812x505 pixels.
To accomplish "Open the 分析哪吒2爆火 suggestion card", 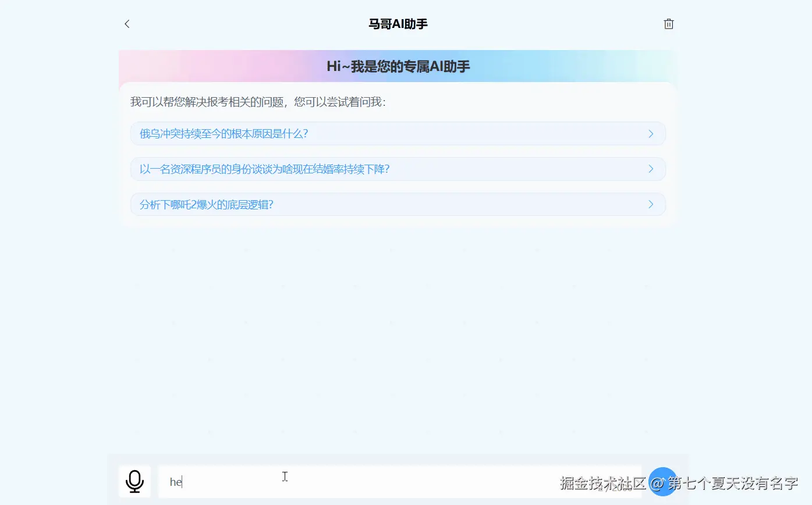I will point(349,204).
